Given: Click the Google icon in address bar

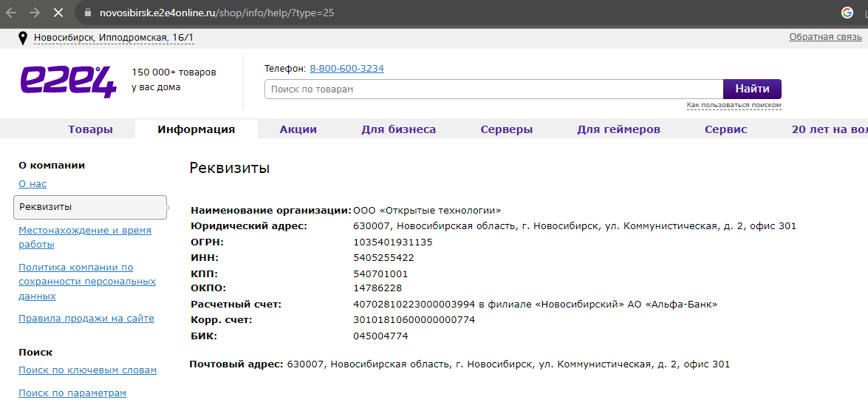Looking at the screenshot, I should click(847, 13).
